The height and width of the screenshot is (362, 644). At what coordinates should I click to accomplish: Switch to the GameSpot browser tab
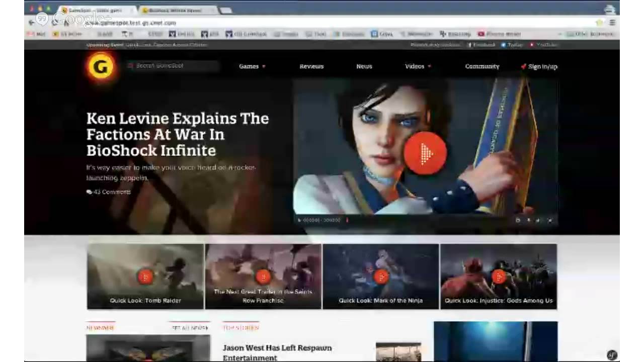(97, 11)
